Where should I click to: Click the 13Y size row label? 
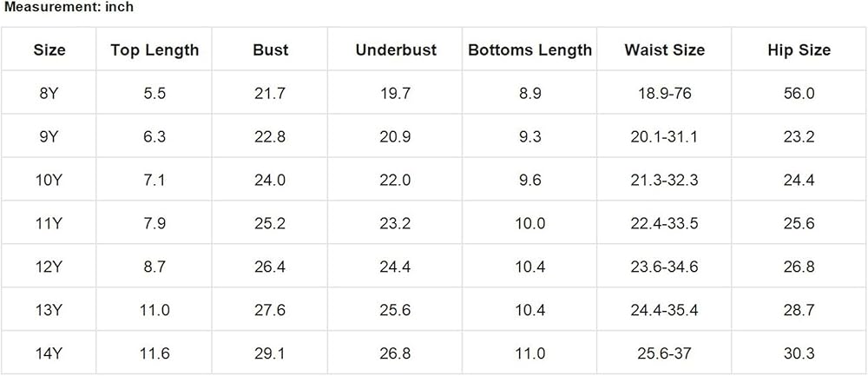tap(49, 310)
